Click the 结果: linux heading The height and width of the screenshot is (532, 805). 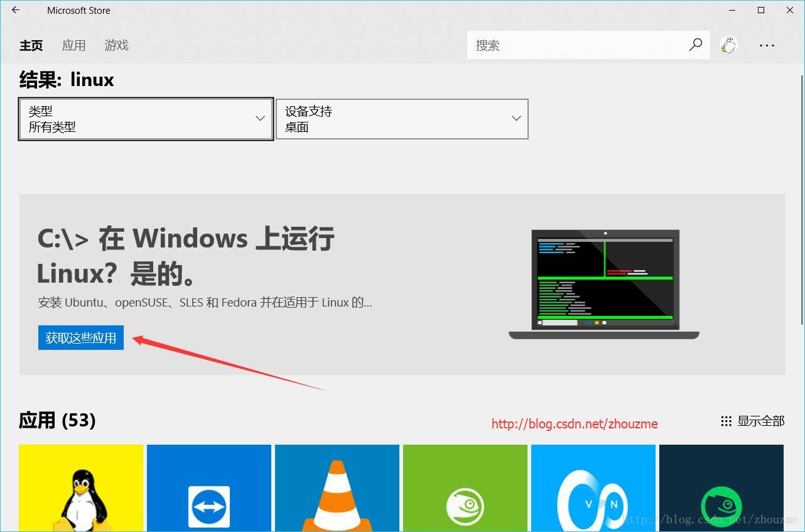[67, 80]
